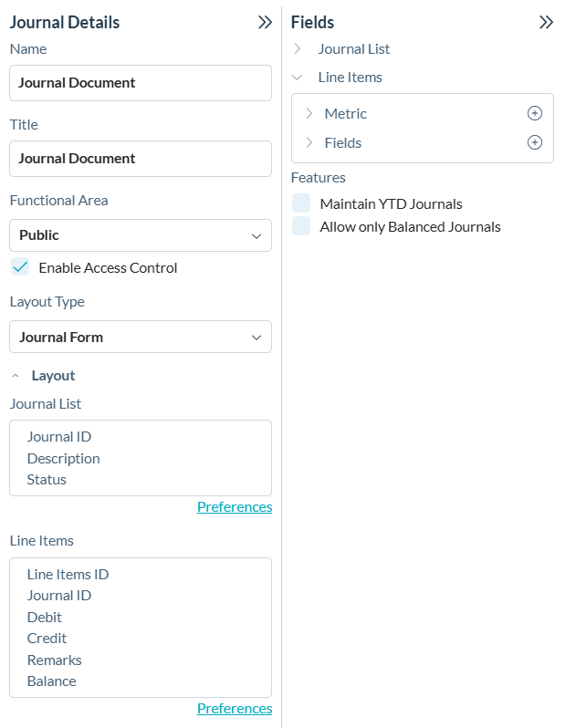Screen dimensions: 565x728
Task: Select Debit in Line Items list
Action: click(x=45, y=617)
